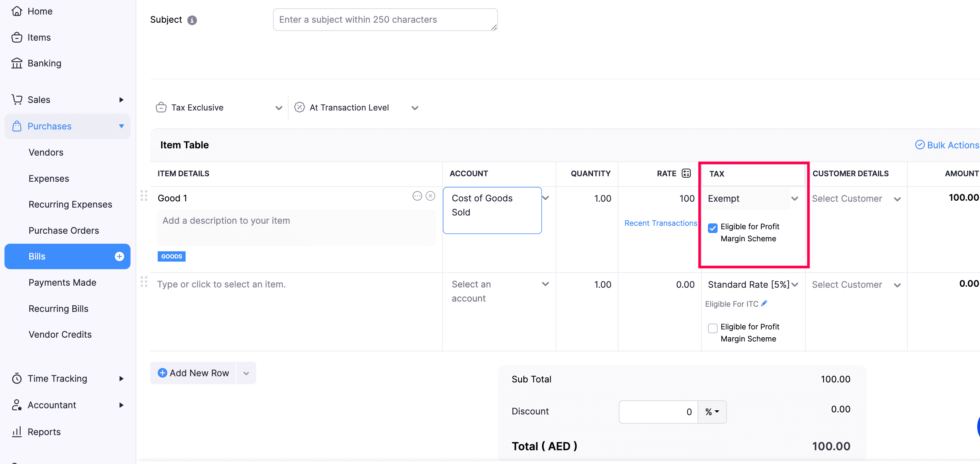Open Recurring Expenses

click(x=70, y=204)
